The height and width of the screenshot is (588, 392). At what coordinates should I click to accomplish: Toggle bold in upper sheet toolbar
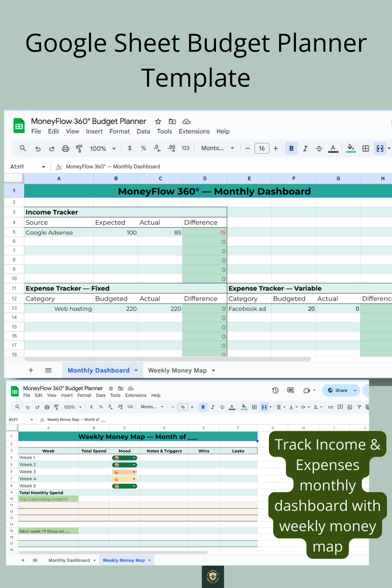[291, 148]
